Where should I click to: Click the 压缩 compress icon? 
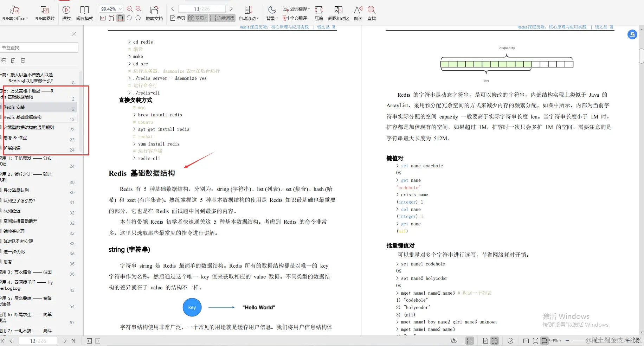point(318,13)
